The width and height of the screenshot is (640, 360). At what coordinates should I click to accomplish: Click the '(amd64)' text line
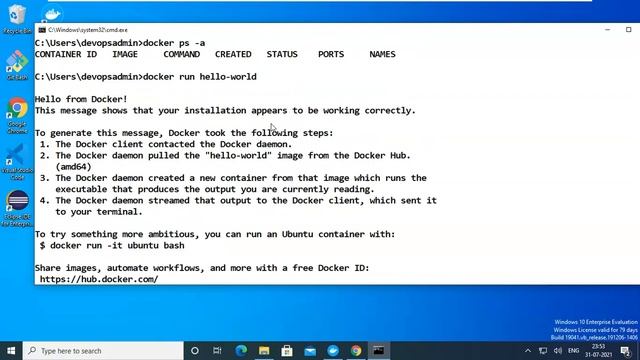(73, 167)
